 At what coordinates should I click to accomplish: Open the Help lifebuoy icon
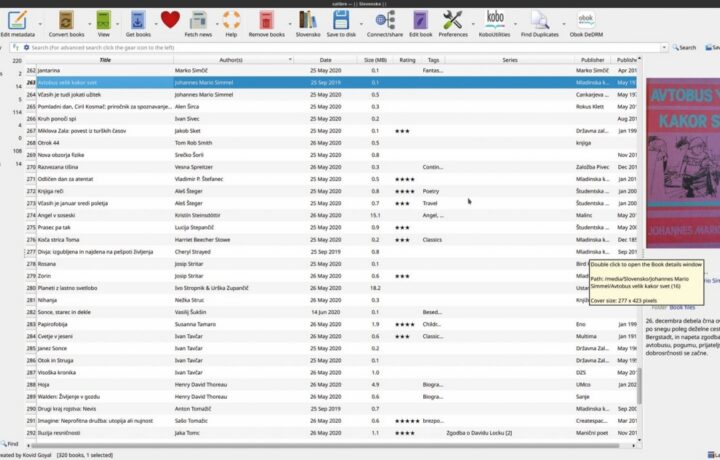click(x=231, y=21)
